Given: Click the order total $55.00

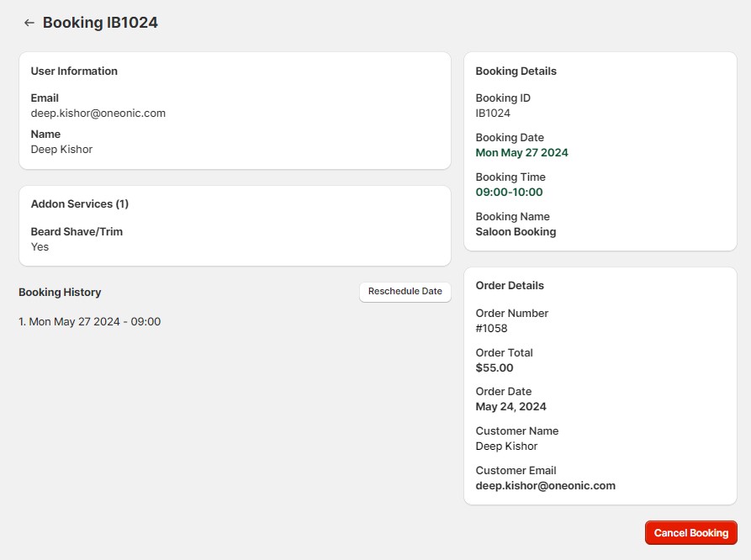Looking at the screenshot, I should point(494,367).
